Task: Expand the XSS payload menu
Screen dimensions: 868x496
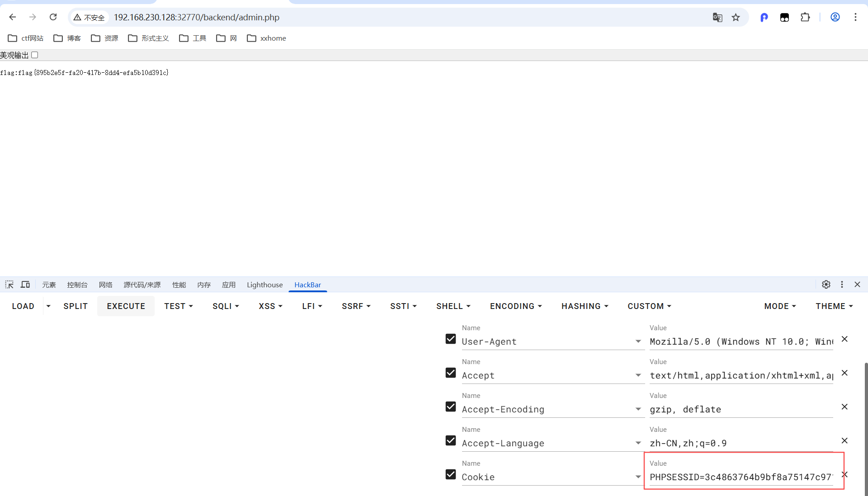Action: [270, 306]
